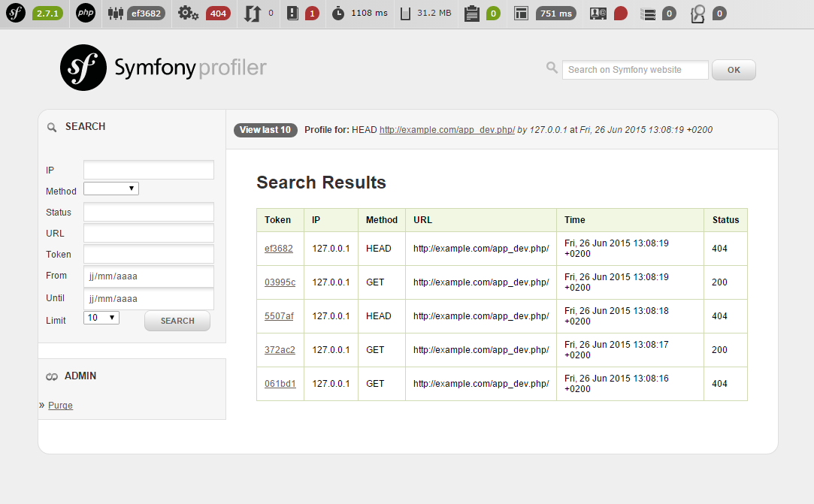Open the PHP info icon in toolbar
Screen dimensions: 814x504
[86, 13]
